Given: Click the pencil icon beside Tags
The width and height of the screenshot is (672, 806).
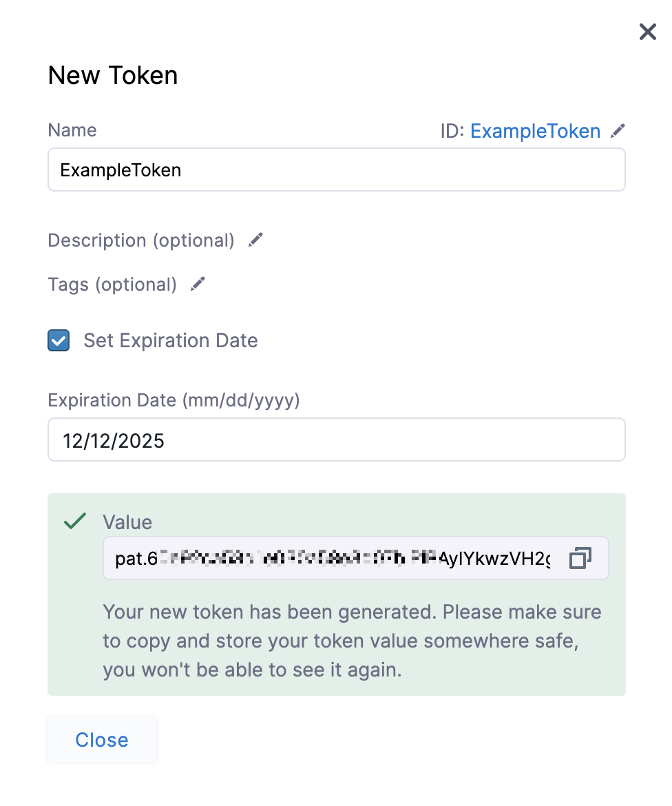Looking at the screenshot, I should tap(198, 285).
